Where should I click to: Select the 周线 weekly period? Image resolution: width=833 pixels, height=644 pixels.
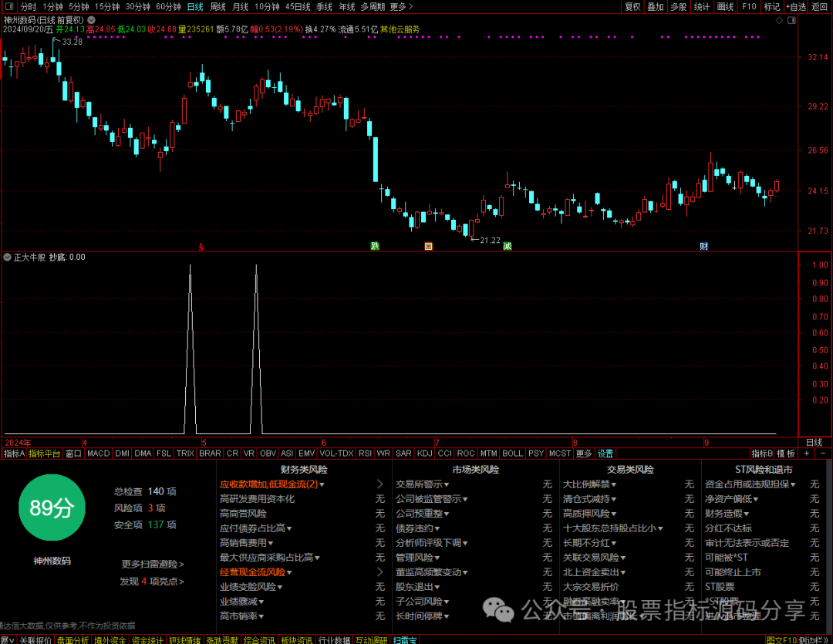tap(218, 6)
